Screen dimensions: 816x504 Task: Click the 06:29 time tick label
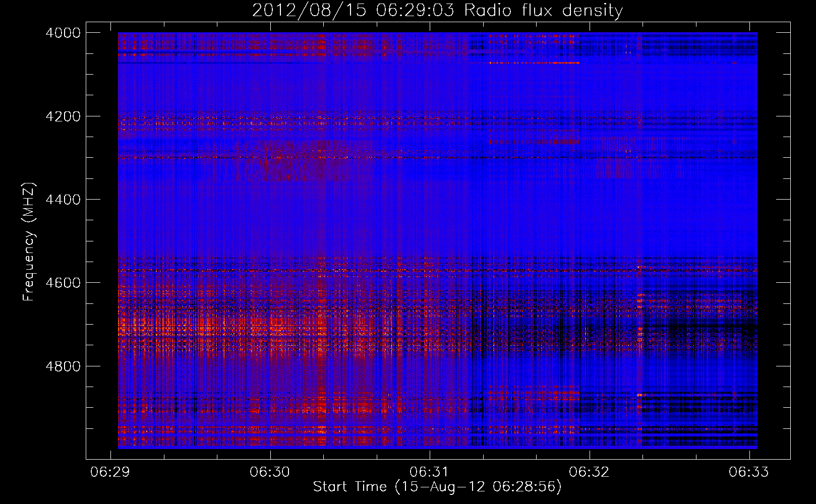[110, 472]
